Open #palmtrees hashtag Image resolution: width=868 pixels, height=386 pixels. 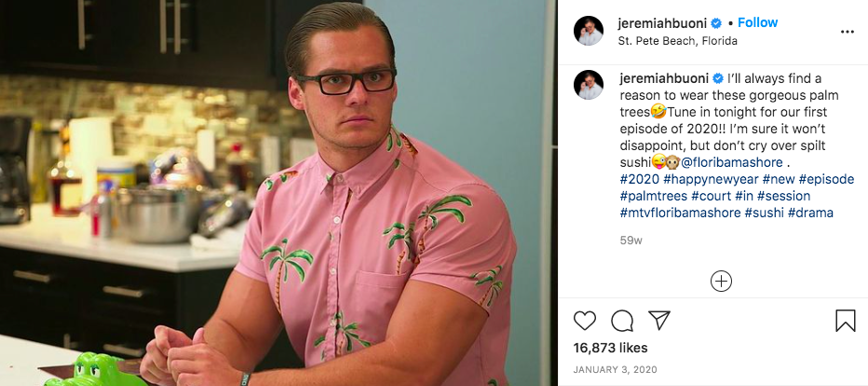655,196
